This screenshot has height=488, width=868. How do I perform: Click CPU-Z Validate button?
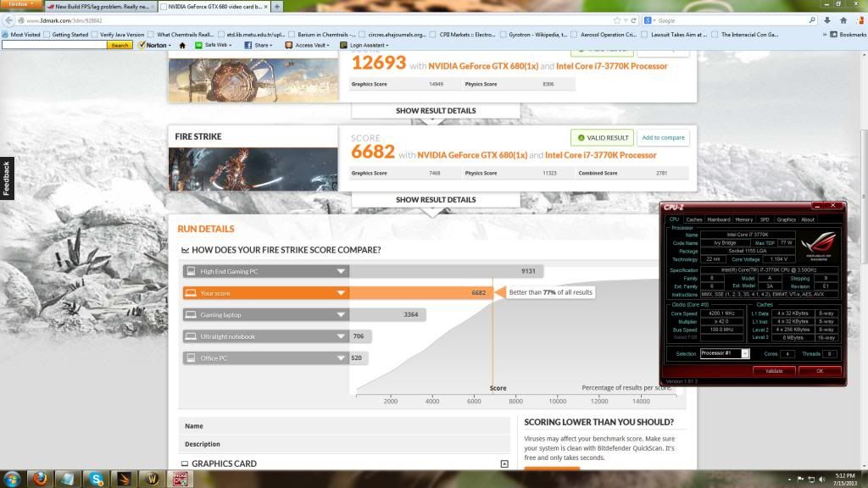click(x=774, y=371)
